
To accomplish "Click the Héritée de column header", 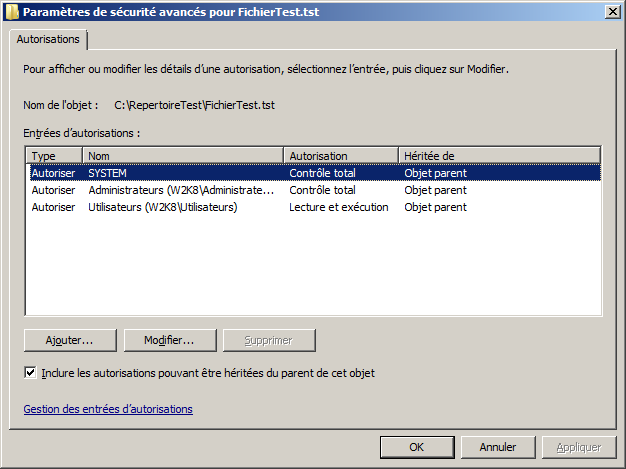I will point(499,156).
